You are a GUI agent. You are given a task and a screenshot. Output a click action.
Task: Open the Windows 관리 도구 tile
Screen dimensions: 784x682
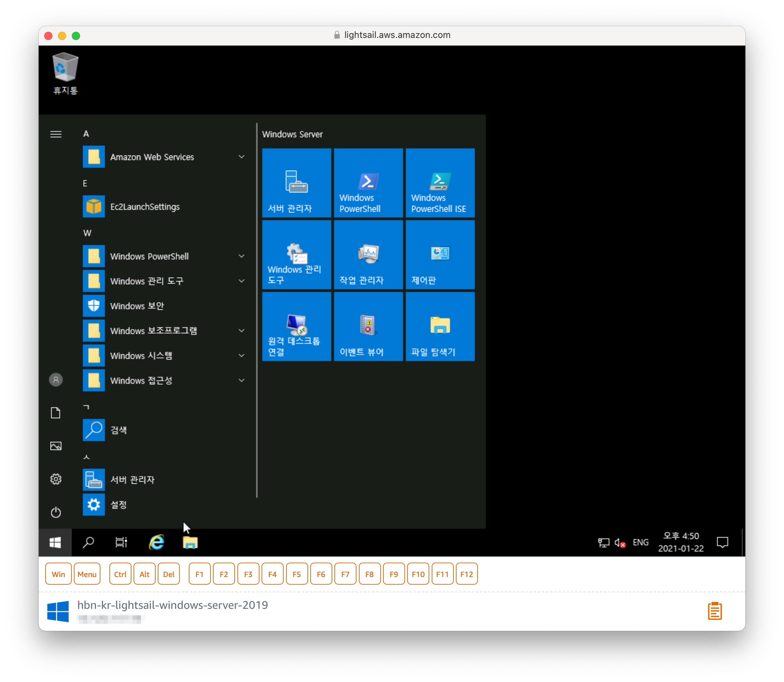296,255
